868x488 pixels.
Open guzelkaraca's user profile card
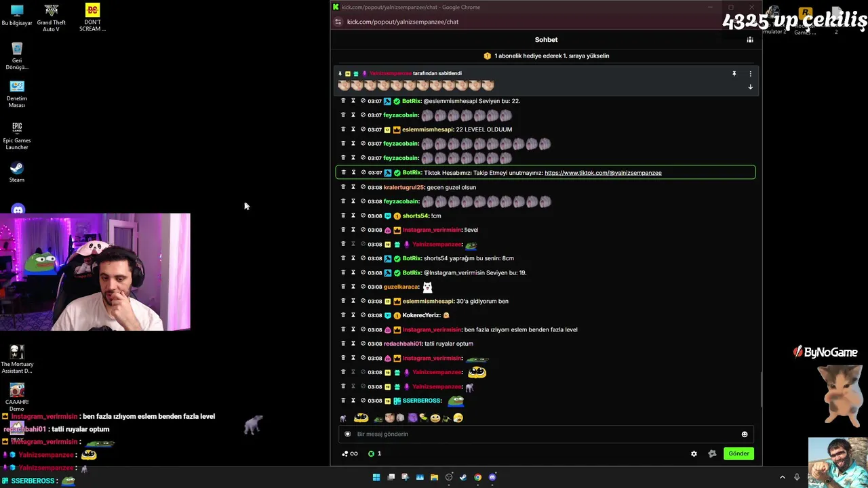click(x=401, y=287)
